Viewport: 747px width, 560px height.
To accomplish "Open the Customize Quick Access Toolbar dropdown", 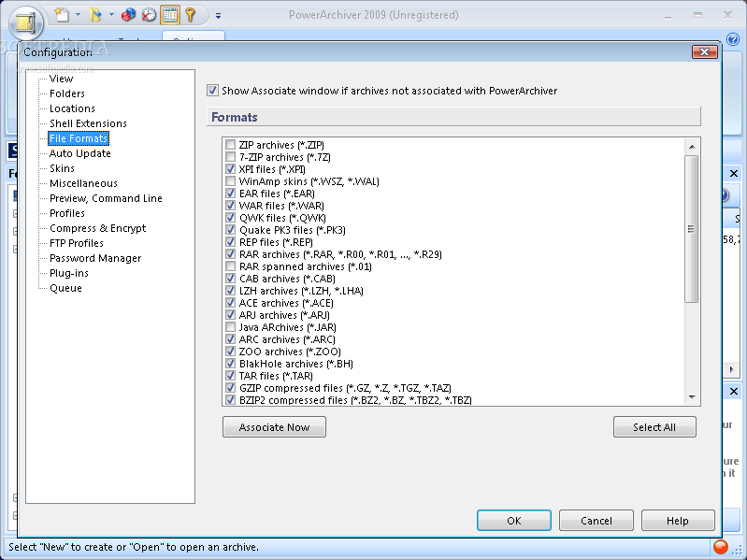I will tap(218, 16).
